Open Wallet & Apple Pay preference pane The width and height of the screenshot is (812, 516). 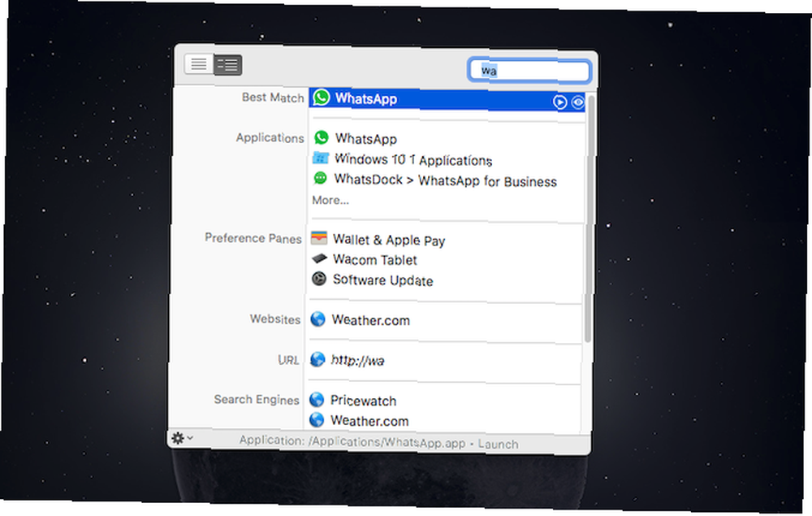[x=389, y=240]
